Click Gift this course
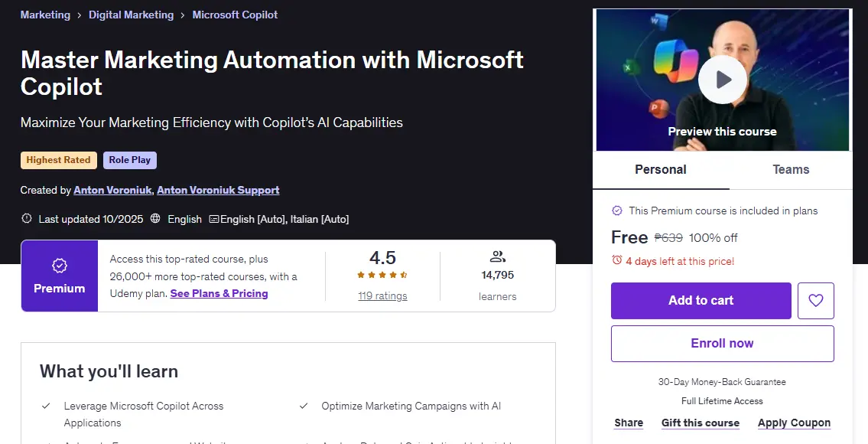868x444 pixels. [701, 423]
